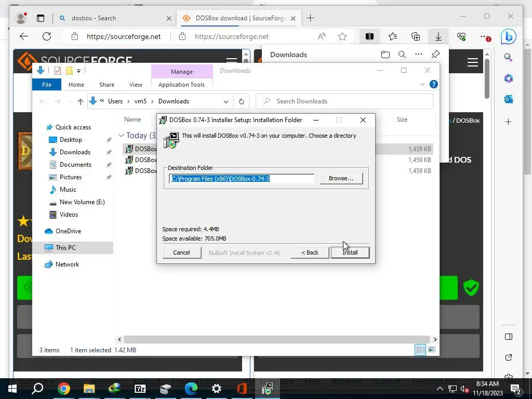Cancel the DOSBox installer setup
Image resolution: width=532 pixels, height=399 pixels.
pyautogui.click(x=181, y=252)
